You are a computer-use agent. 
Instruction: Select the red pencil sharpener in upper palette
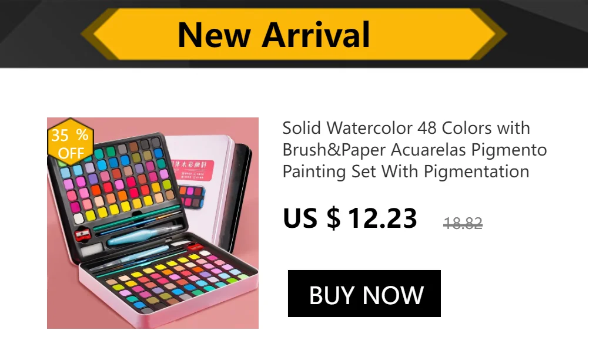(x=83, y=235)
